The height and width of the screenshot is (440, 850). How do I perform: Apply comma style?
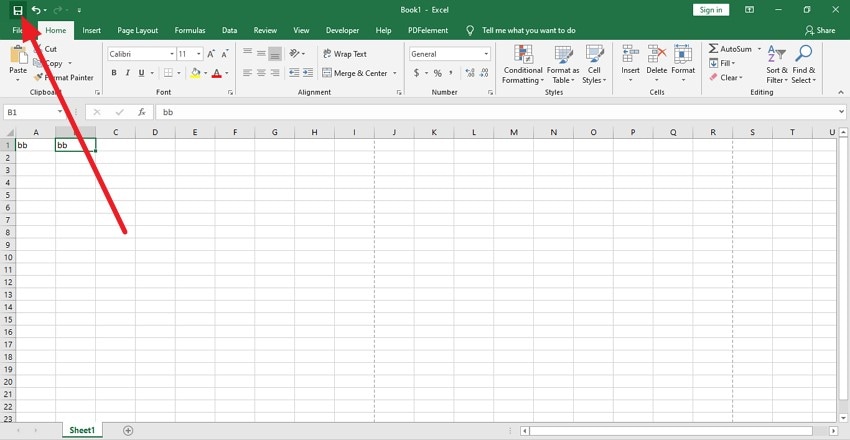point(451,73)
